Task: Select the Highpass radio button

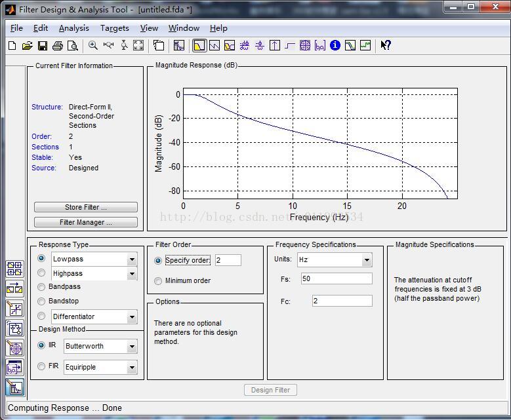Action: point(41,273)
